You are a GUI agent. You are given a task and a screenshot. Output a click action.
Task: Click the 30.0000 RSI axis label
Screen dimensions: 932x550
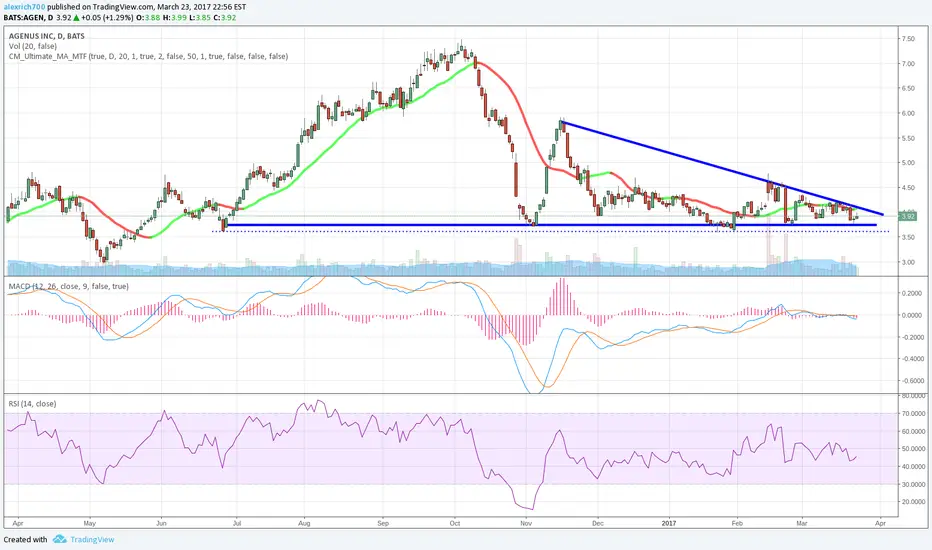[913, 484]
